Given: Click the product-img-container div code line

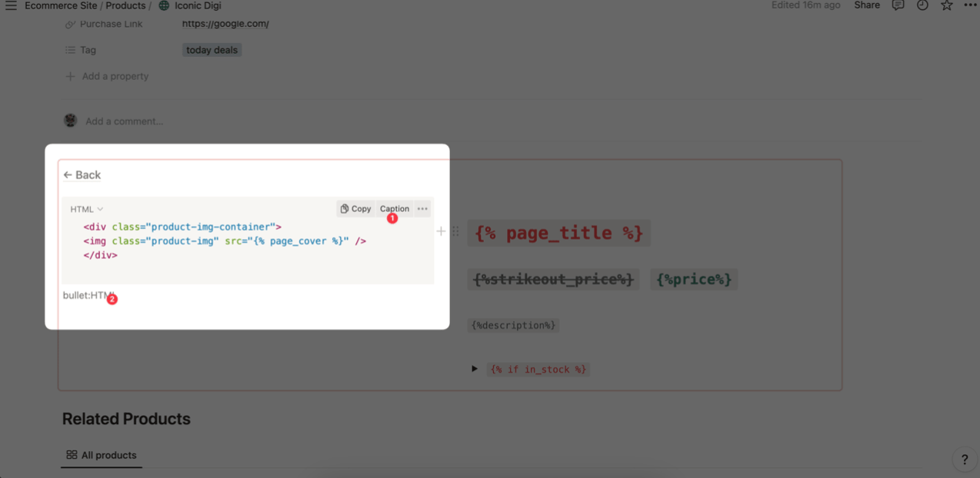Looking at the screenshot, I should coord(182,227).
